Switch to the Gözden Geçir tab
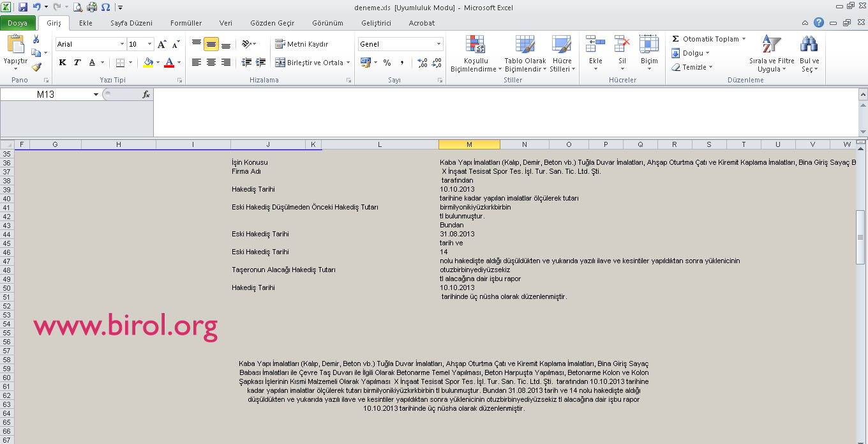 [x=273, y=23]
